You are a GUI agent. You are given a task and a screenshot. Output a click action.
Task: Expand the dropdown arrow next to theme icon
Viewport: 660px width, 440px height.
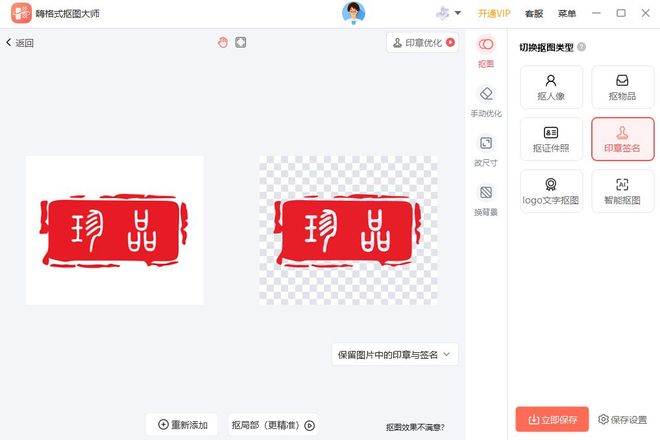coord(458,13)
